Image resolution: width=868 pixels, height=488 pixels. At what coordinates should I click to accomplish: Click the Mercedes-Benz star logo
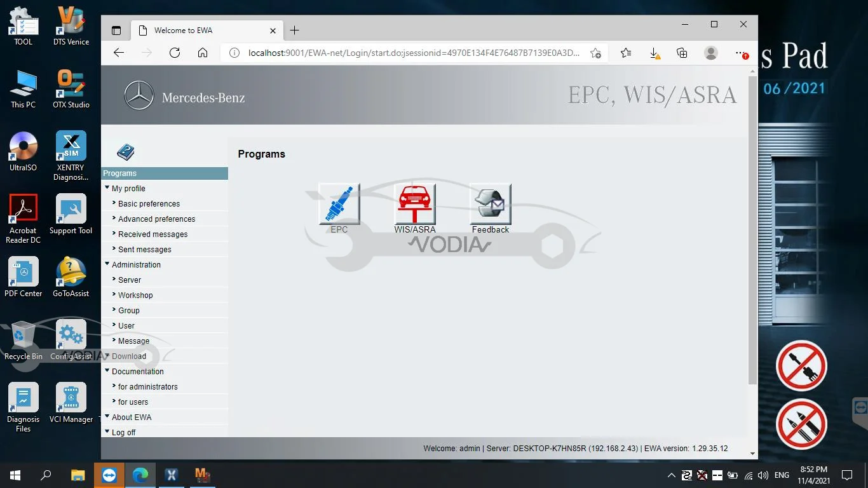(x=139, y=97)
